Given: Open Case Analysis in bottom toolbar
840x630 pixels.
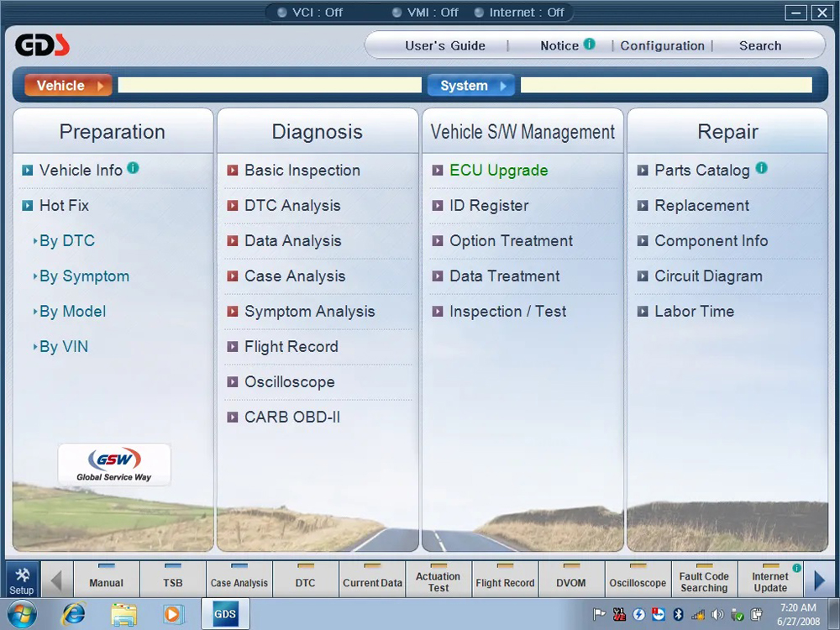Looking at the screenshot, I should (239, 580).
